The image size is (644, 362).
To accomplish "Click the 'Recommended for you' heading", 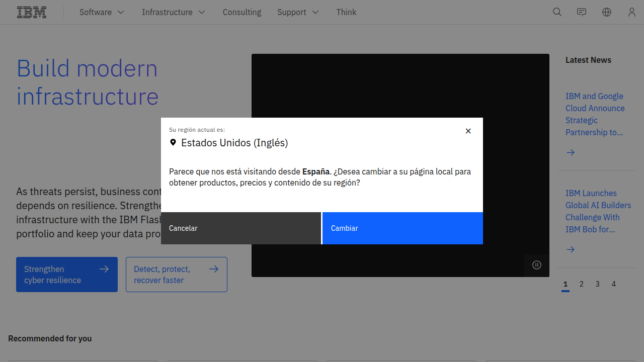I will pos(50,338).
